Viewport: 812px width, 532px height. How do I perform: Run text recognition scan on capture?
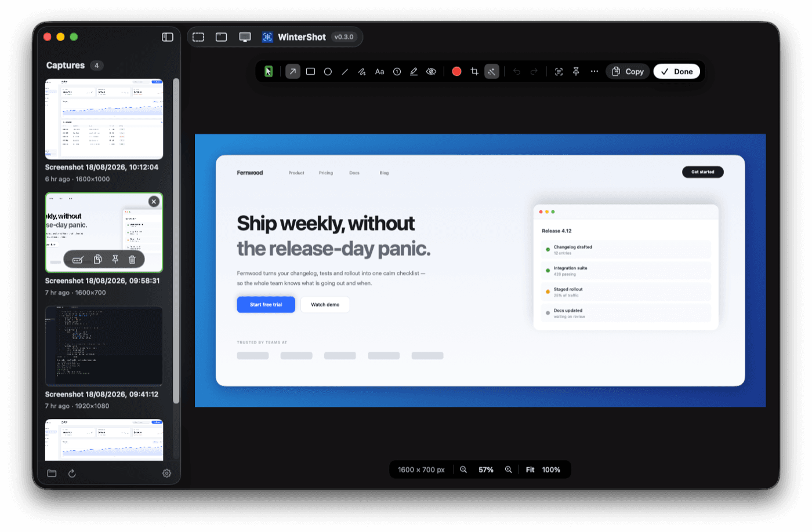[559, 71]
